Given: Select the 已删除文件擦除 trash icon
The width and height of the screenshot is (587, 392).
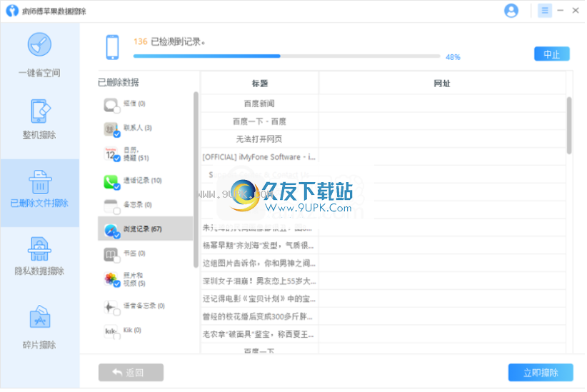Looking at the screenshot, I should 40,182.
